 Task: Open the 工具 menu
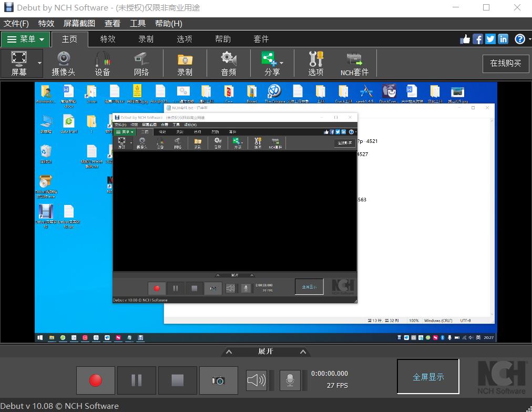[x=138, y=24]
